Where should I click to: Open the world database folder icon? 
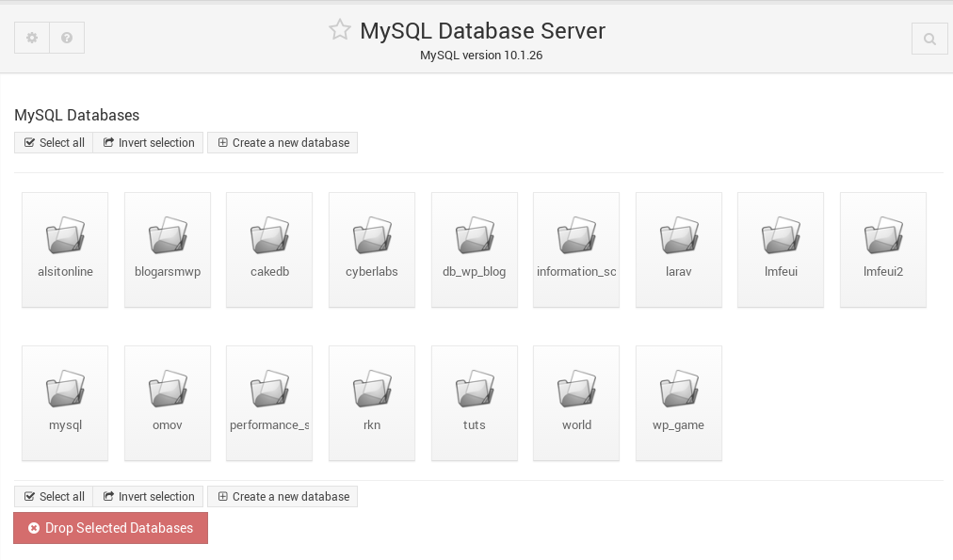point(576,389)
